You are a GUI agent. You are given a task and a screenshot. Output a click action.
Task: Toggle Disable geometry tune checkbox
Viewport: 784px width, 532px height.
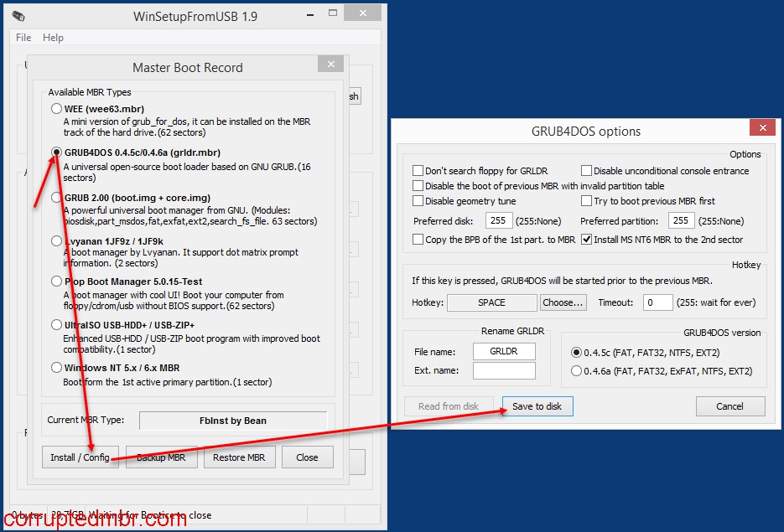418,201
